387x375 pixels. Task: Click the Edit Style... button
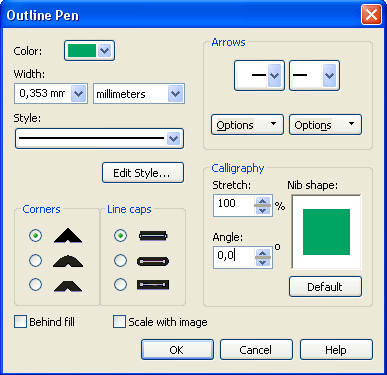pos(143,173)
